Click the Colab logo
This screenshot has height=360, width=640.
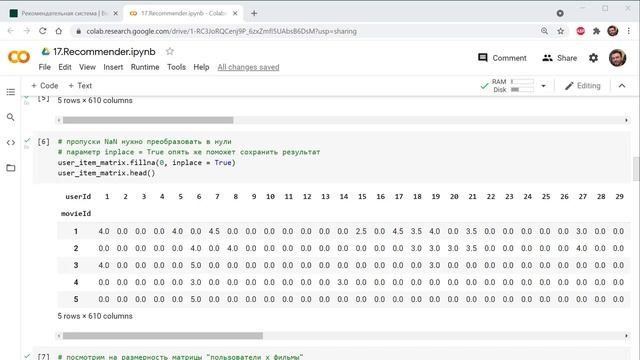(19, 57)
